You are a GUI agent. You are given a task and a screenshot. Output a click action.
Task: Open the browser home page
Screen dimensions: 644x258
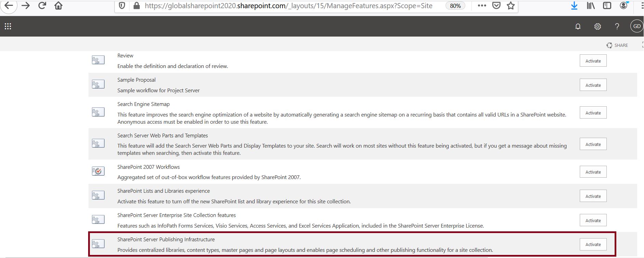point(58,6)
